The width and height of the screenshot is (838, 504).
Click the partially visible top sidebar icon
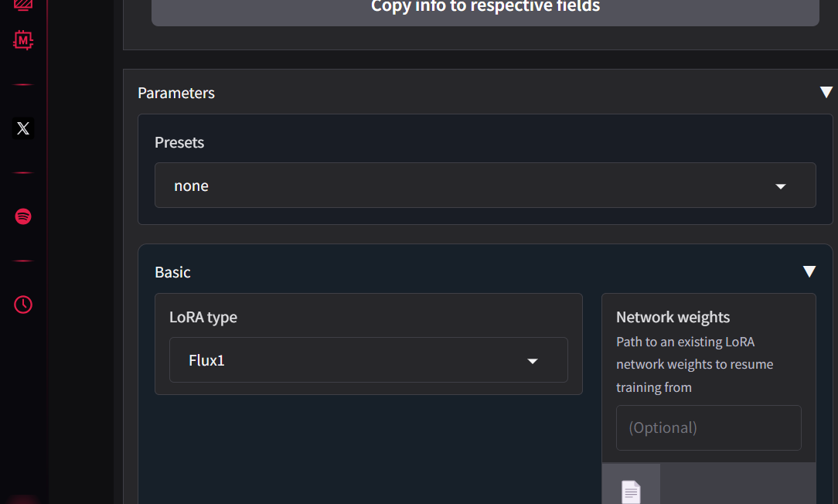coord(23,4)
